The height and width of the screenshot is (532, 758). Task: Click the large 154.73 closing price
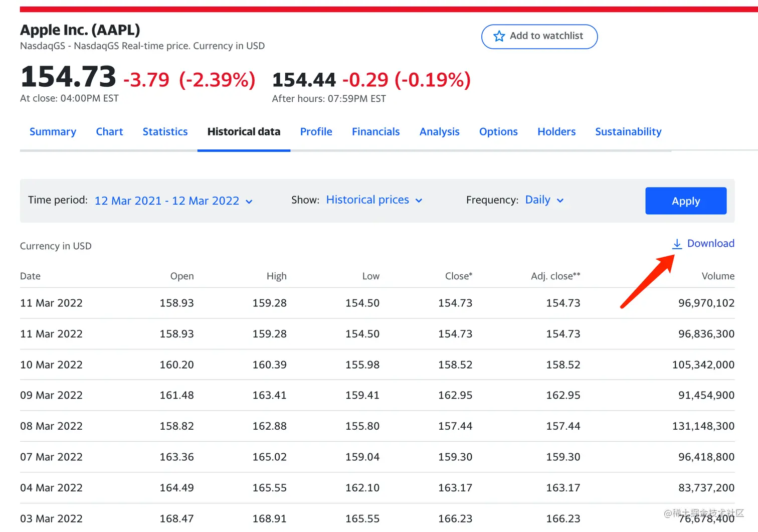pos(68,77)
